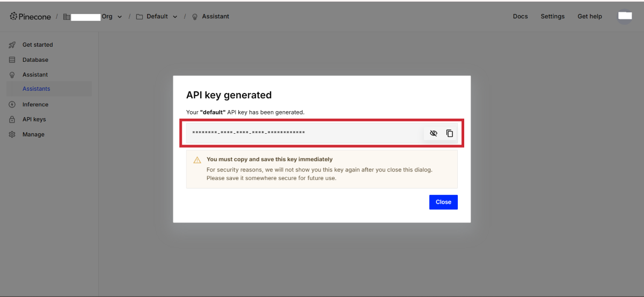Click the Manage gear icon

(12, 135)
